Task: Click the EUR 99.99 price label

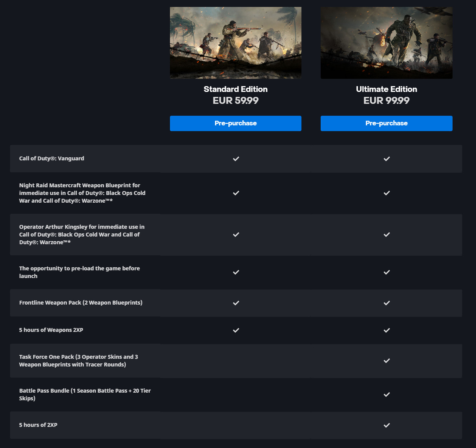Action: point(386,101)
